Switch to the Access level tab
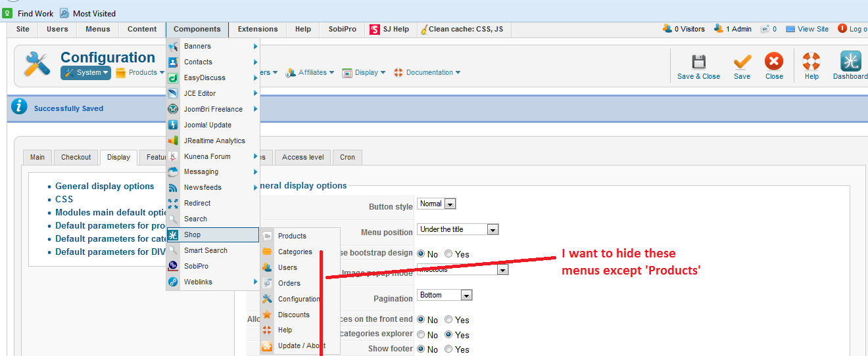Viewport: 868px width, 356px height. [x=303, y=157]
